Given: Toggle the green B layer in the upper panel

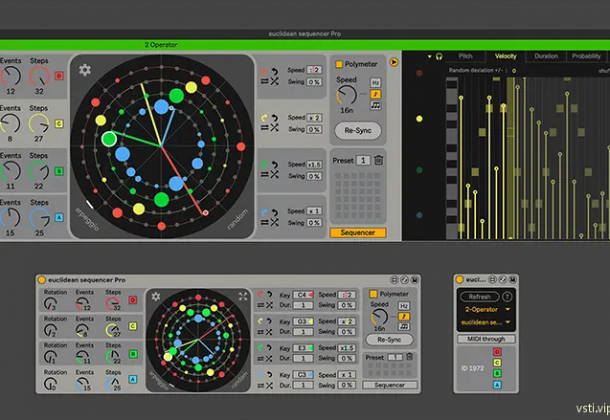Looking at the screenshot, I should tap(59, 171).
